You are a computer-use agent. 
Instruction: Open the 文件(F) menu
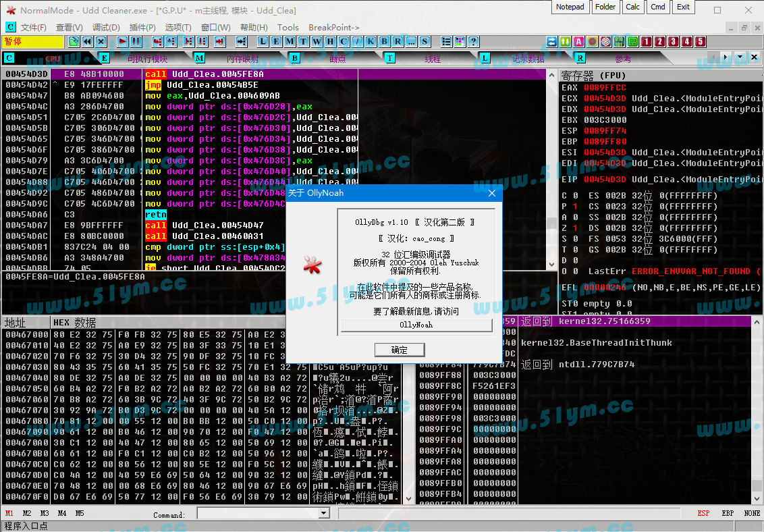[34, 27]
